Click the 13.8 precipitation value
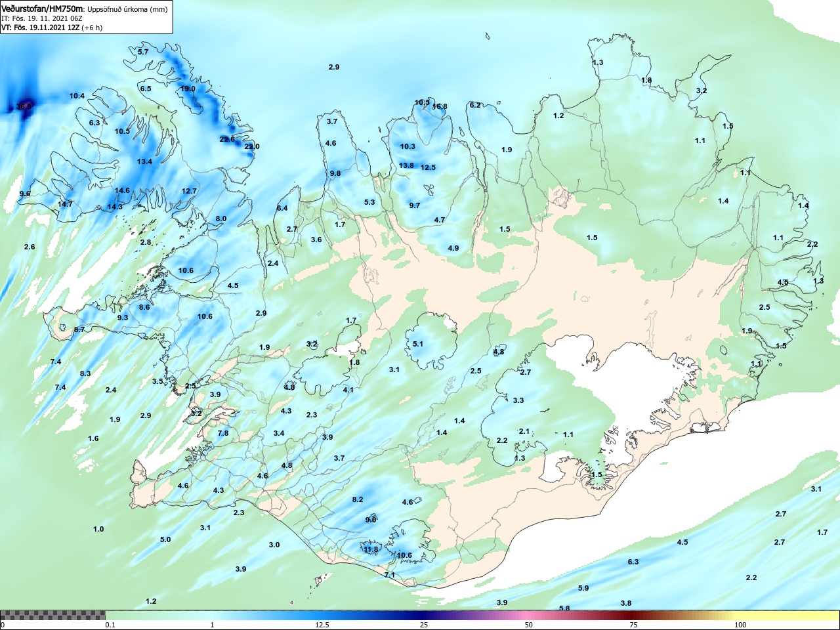840x630 pixels. [406, 165]
